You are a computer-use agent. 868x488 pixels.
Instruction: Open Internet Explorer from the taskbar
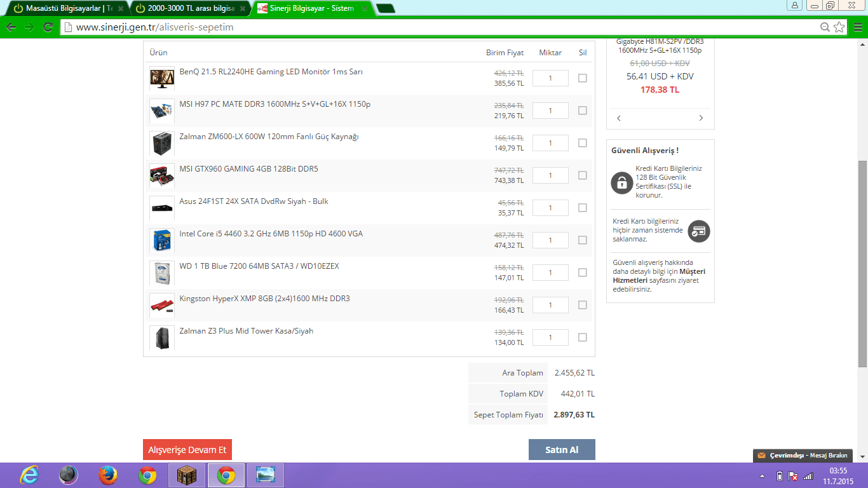[29, 475]
